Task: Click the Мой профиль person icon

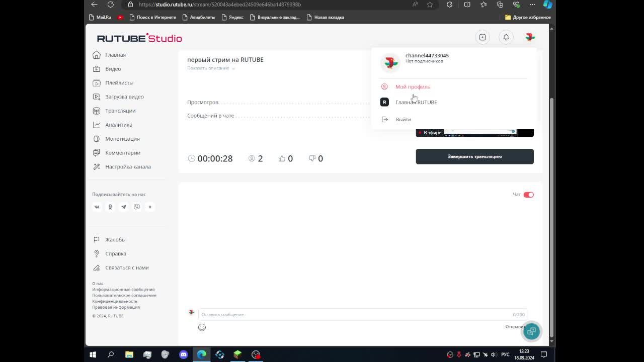Action: coord(384,86)
